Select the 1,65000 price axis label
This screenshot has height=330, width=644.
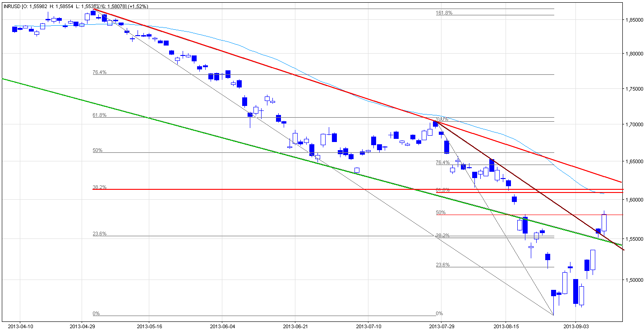pyautogui.click(x=634, y=160)
